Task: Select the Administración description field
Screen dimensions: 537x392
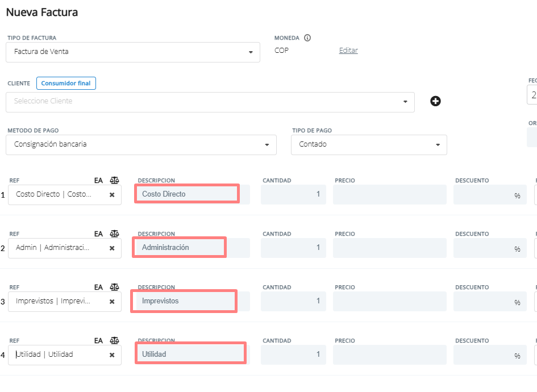Action: 180,247
